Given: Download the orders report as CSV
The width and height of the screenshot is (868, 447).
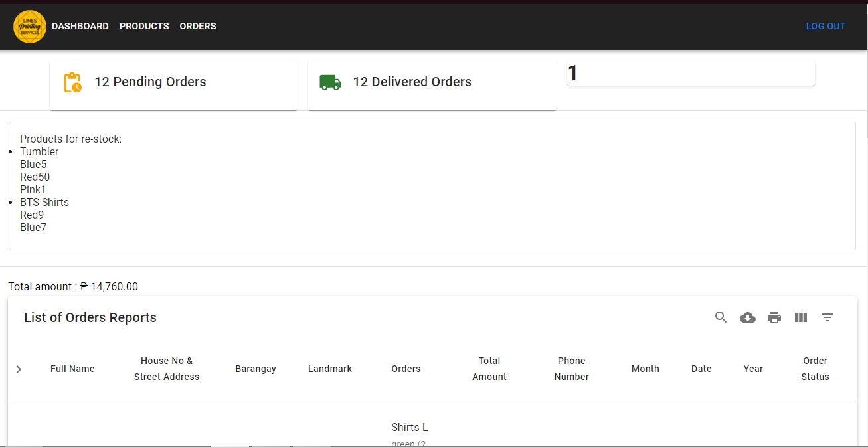Looking at the screenshot, I should coord(748,317).
